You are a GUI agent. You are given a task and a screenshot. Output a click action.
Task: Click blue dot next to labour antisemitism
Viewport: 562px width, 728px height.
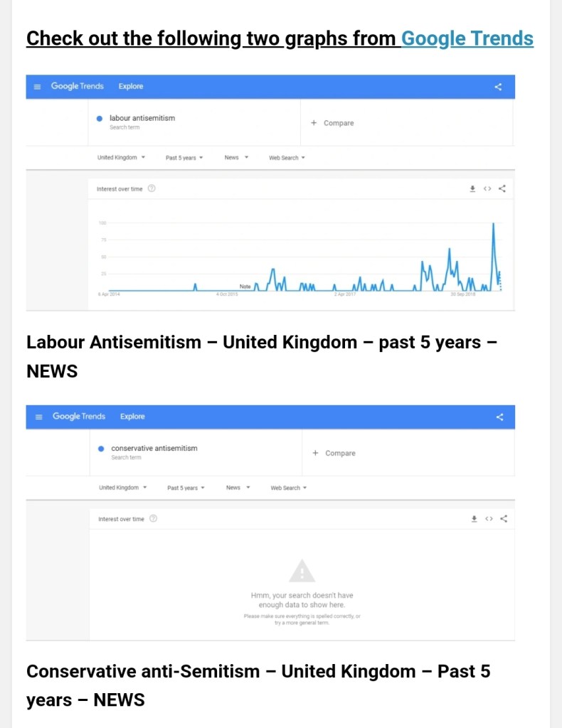tap(100, 119)
